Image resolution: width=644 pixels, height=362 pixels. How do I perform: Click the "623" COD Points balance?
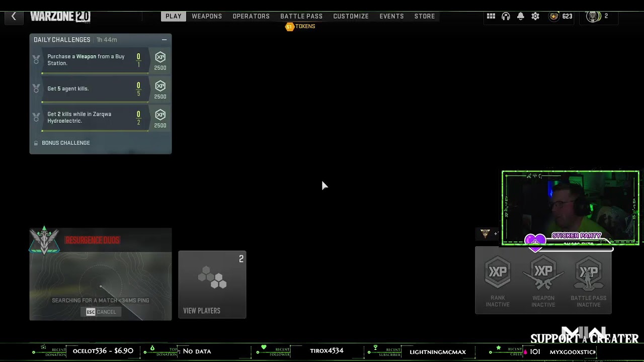click(x=567, y=16)
